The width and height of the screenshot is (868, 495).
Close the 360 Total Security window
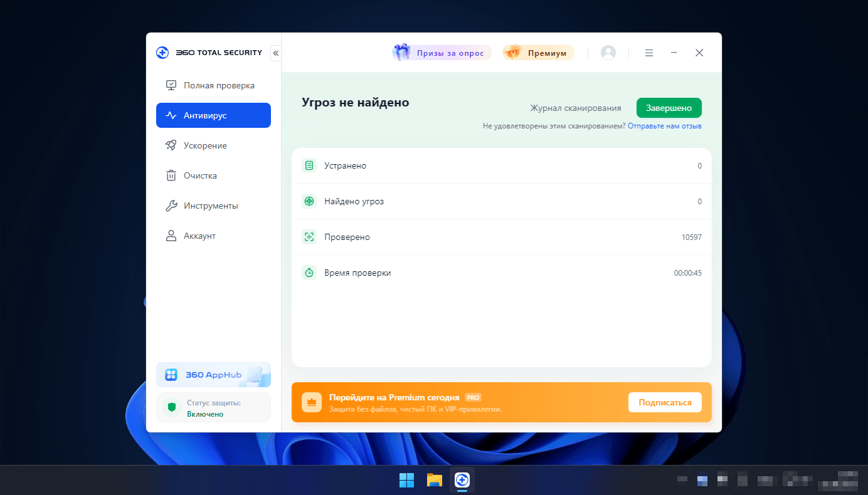pyautogui.click(x=699, y=53)
